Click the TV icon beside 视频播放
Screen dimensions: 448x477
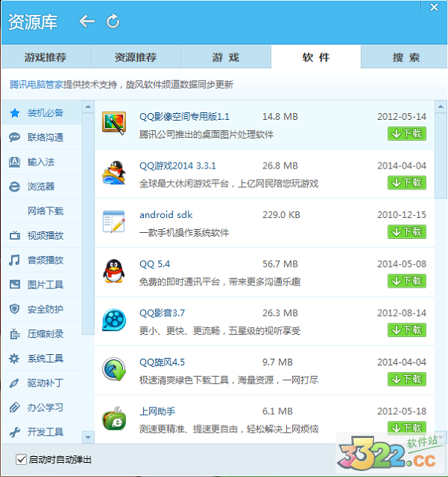15,235
